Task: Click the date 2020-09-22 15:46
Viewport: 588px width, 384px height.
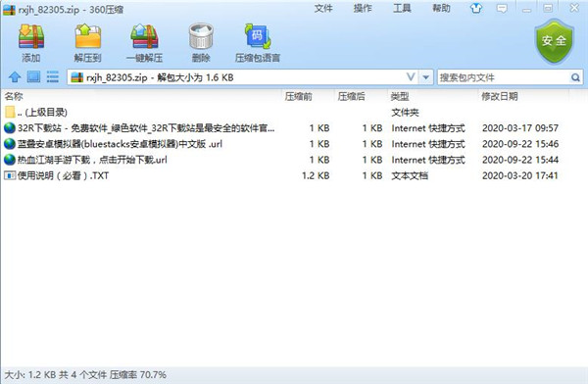Action: coord(520,144)
